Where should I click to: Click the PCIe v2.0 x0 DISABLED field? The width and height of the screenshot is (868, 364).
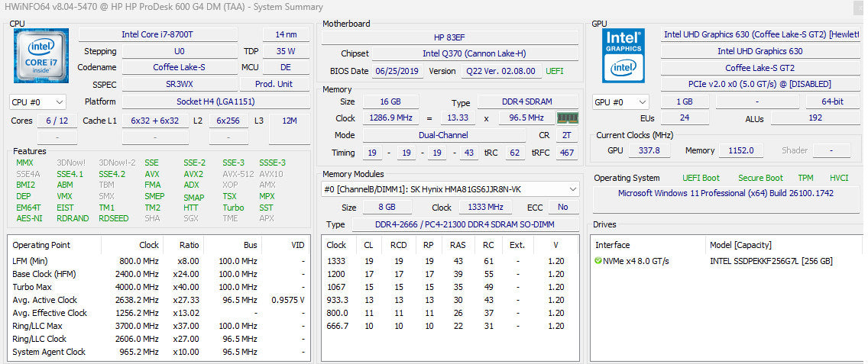760,84
